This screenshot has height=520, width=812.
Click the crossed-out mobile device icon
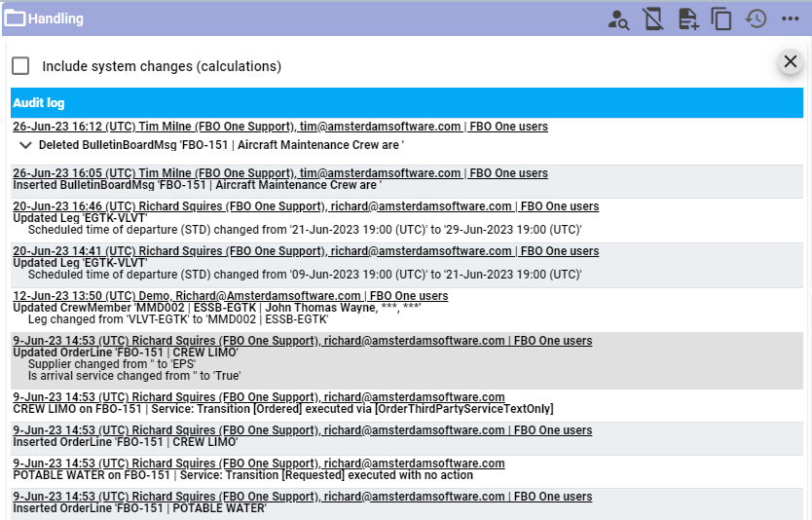coord(653,19)
